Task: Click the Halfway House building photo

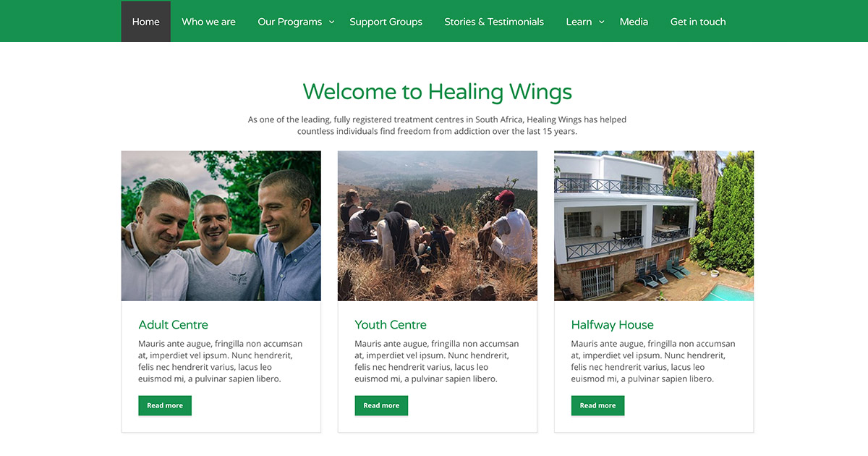Action: point(653,225)
